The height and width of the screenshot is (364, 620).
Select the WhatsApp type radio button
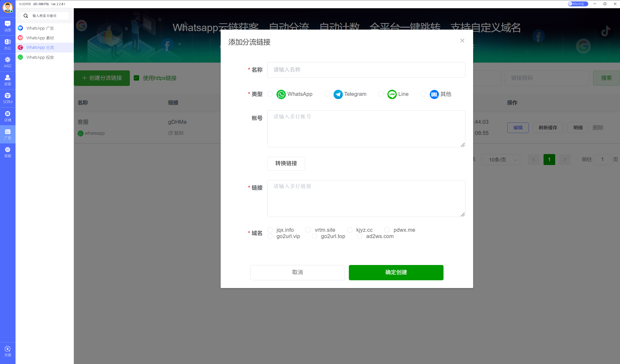[270, 94]
